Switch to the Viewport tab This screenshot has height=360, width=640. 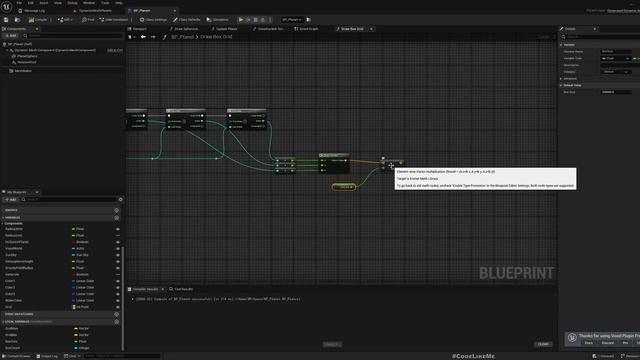click(137, 29)
